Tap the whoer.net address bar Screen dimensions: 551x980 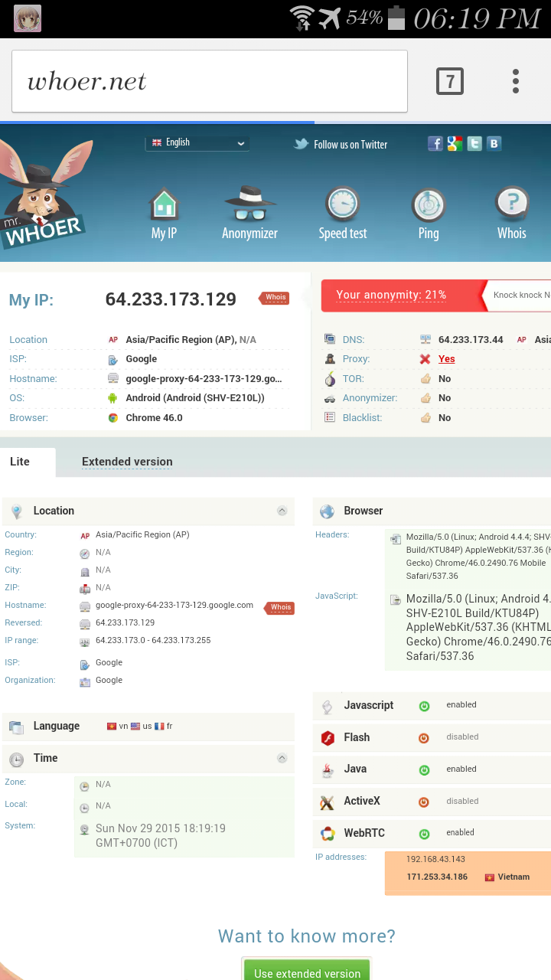210,81
